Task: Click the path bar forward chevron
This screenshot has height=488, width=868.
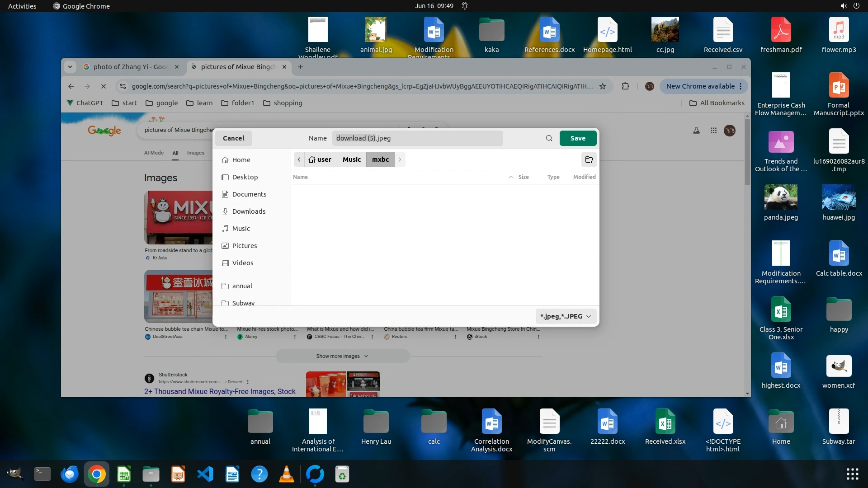Action: pyautogui.click(x=400, y=160)
